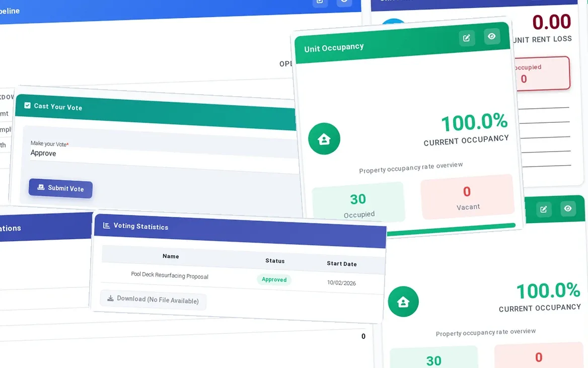Toggle eye icon on top Unit Occupancy card
The height and width of the screenshot is (368, 588).
click(492, 36)
